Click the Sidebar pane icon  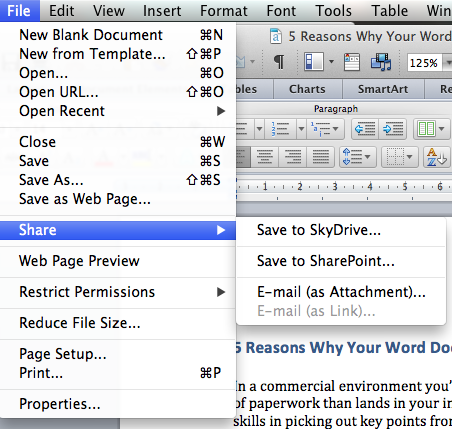pos(314,62)
